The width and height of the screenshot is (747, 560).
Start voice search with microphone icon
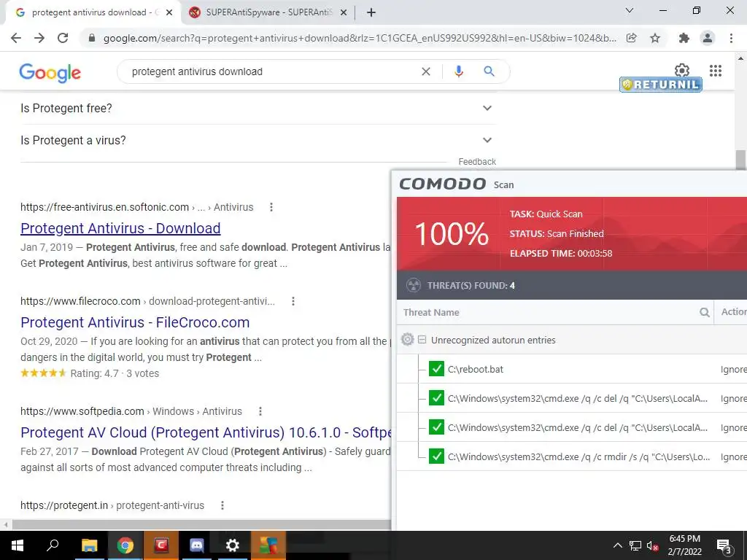459,71
